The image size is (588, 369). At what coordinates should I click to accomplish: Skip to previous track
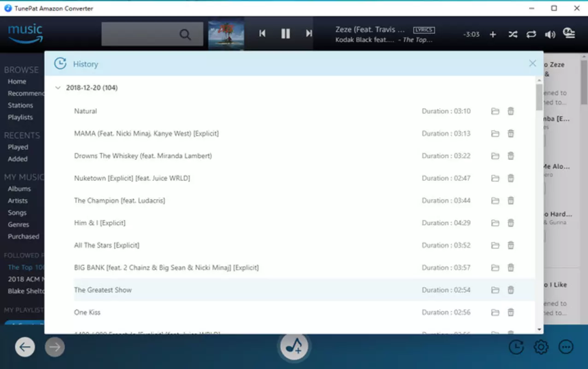click(x=262, y=33)
